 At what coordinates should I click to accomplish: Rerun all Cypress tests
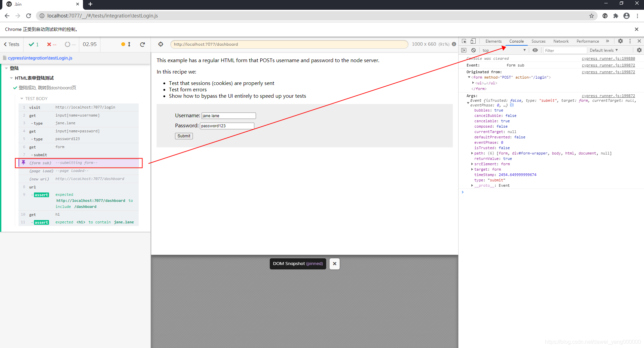pyautogui.click(x=142, y=44)
